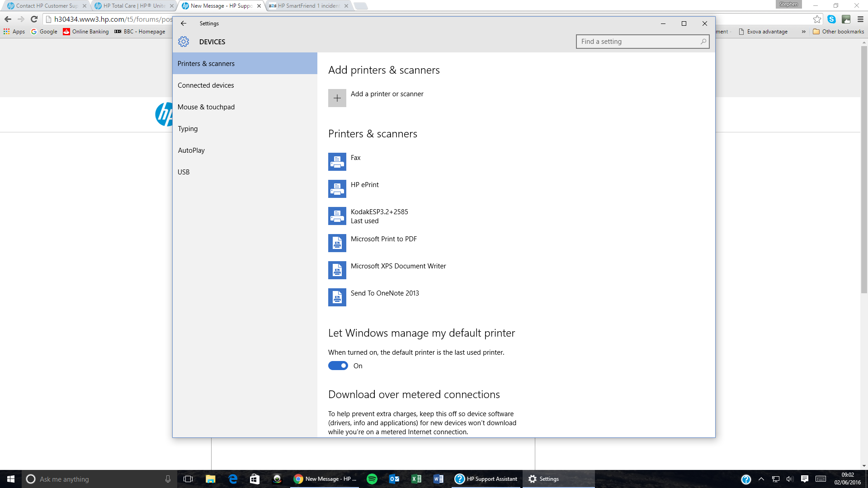
Task: Click Add a printer or scanner
Action: pos(387,94)
